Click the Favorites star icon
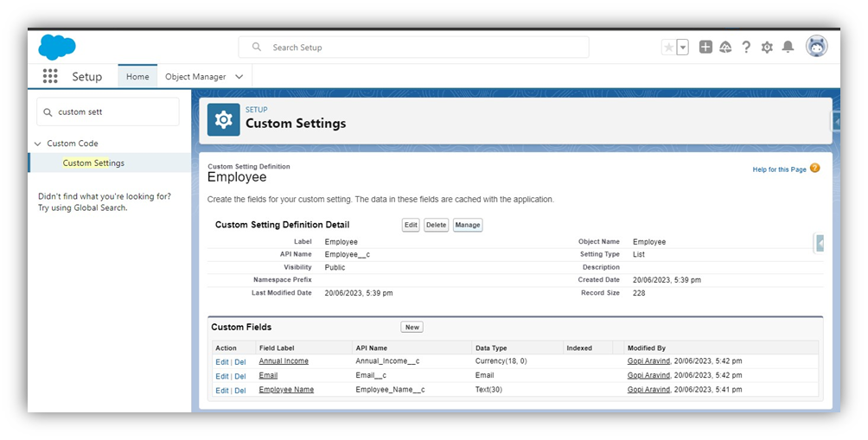The height and width of the screenshot is (440, 868). pos(669,48)
